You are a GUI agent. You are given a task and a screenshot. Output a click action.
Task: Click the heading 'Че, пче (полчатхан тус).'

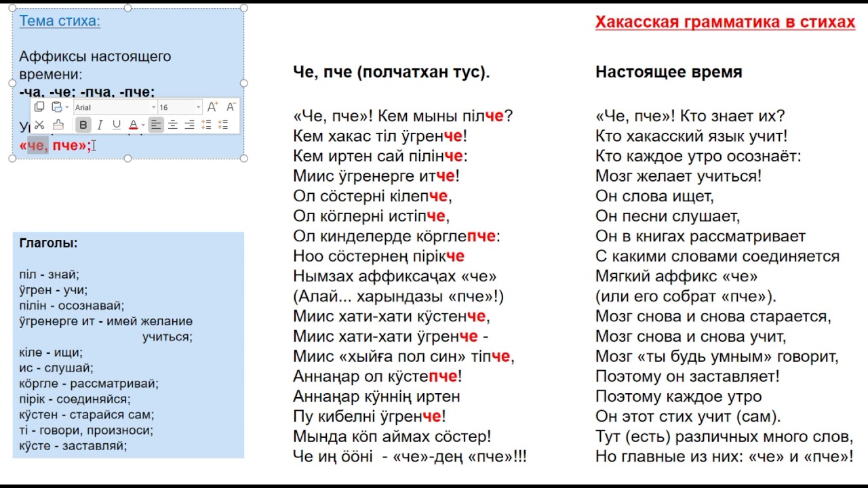(391, 72)
